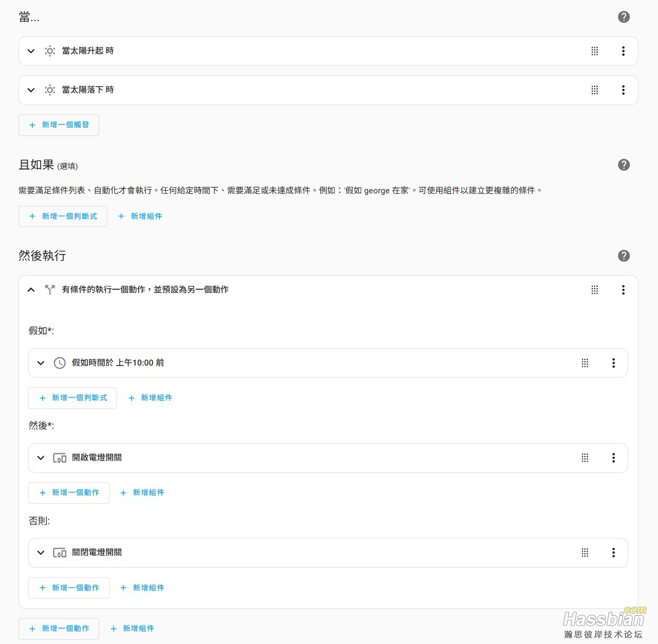
Task: Click the bottom 新增組件 button
Action: point(132,629)
